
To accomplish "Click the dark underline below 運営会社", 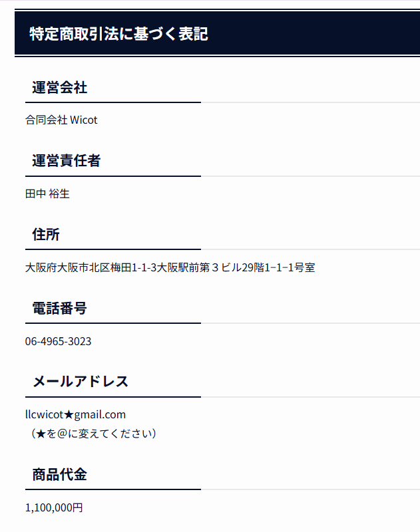I will 113,102.
